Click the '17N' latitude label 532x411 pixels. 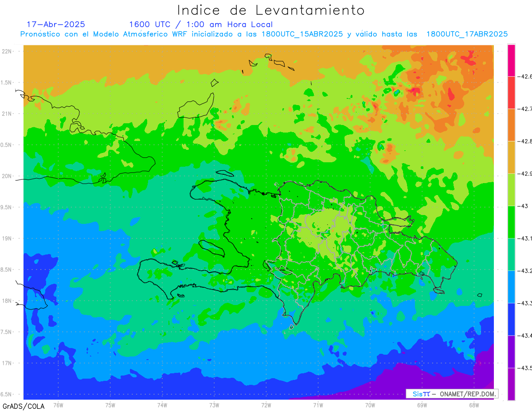8,363
